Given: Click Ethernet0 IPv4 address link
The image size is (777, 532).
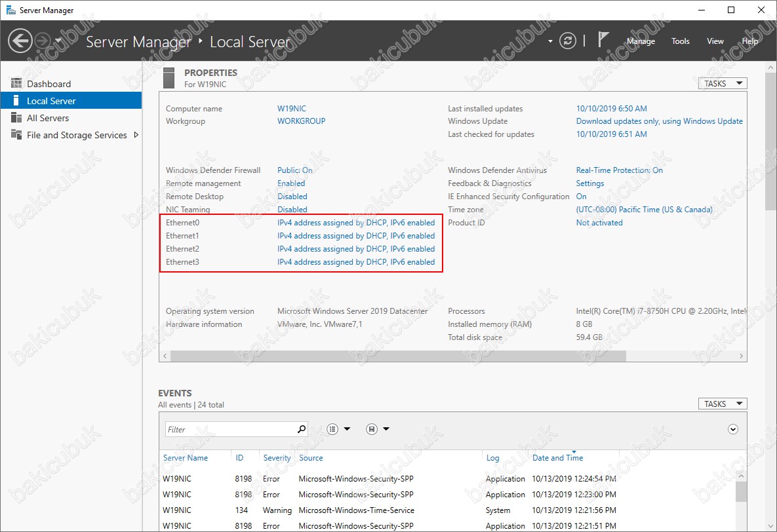Looking at the screenshot, I should (x=356, y=222).
